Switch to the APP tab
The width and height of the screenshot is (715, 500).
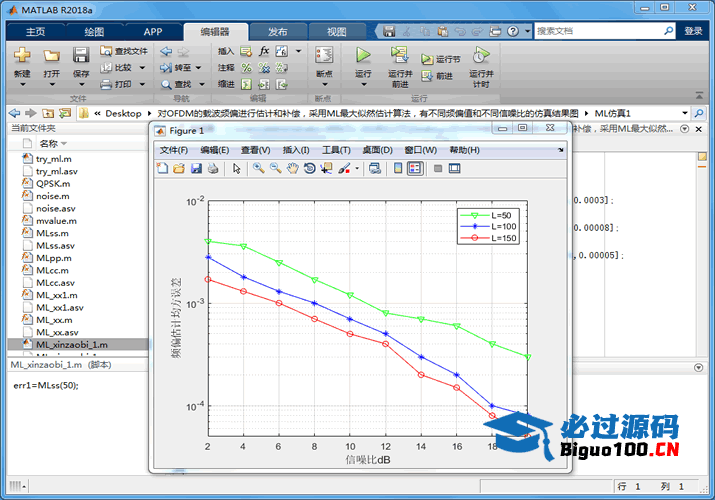[153, 32]
